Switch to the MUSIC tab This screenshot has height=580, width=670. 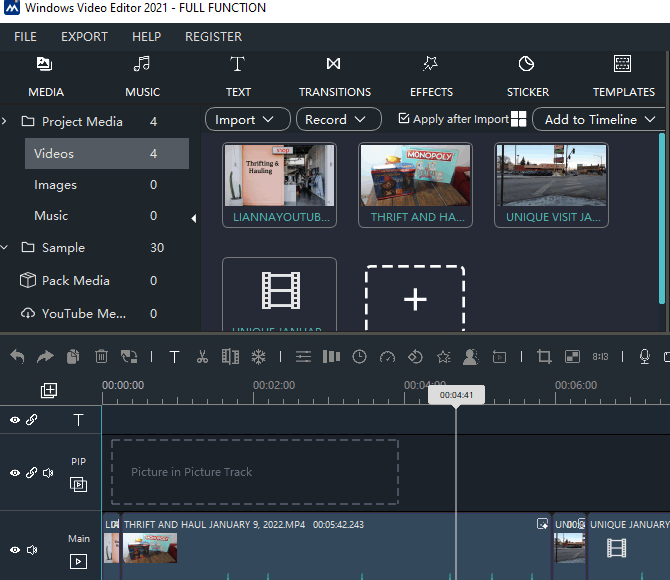142,77
